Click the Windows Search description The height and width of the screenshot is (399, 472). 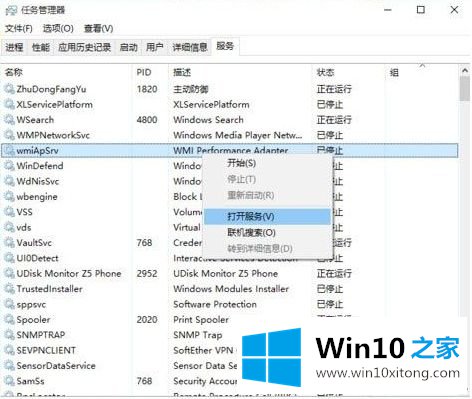point(208,120)
